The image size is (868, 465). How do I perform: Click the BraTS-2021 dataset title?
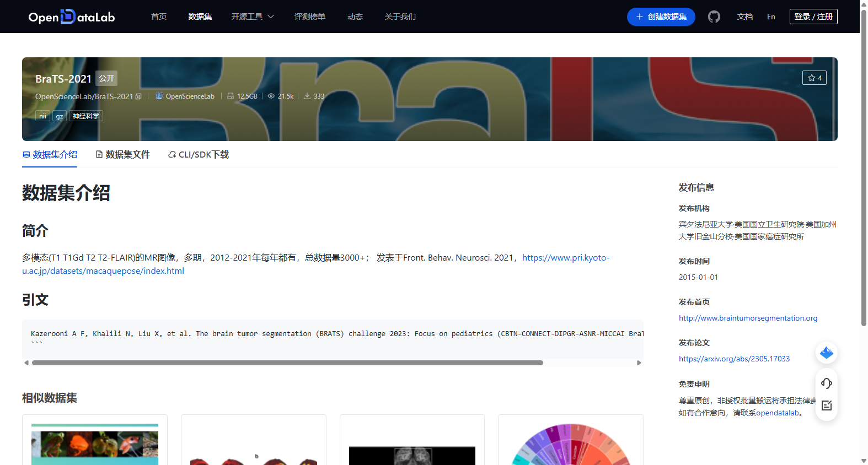point(63,79)
